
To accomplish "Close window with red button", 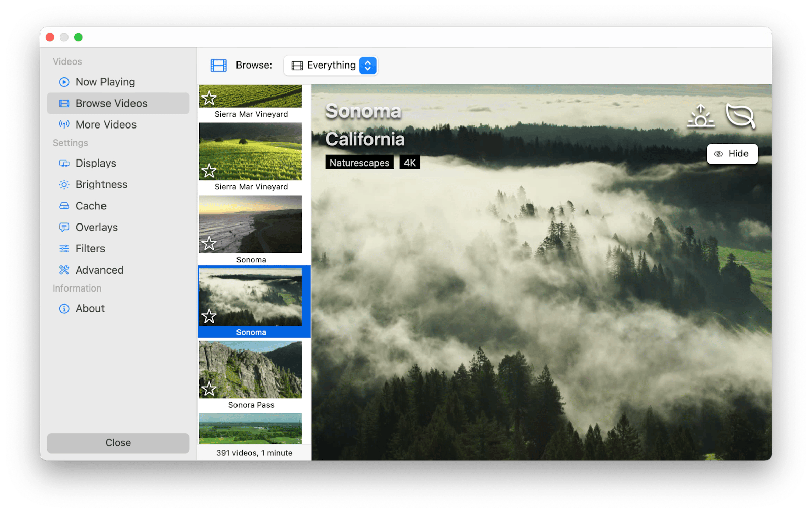I will coord(50,37).
